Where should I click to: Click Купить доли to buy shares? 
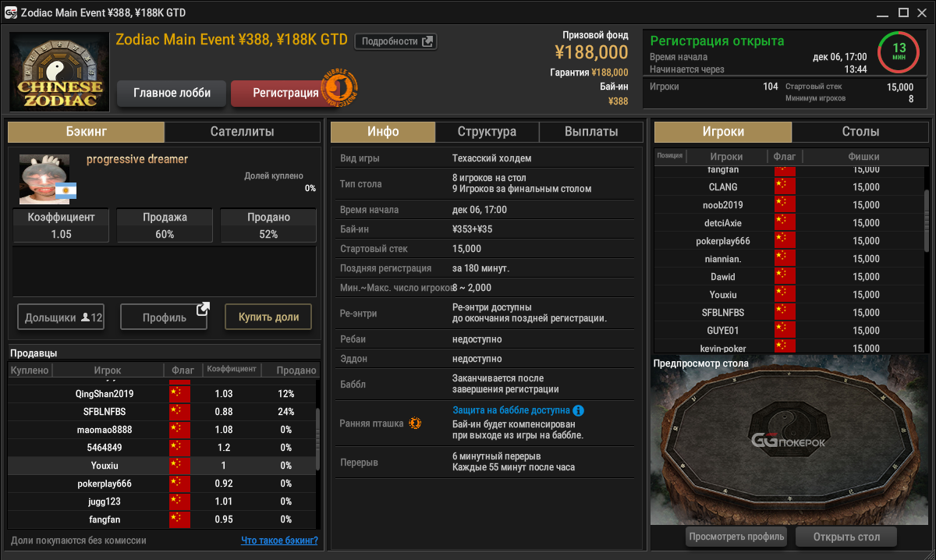268,317
